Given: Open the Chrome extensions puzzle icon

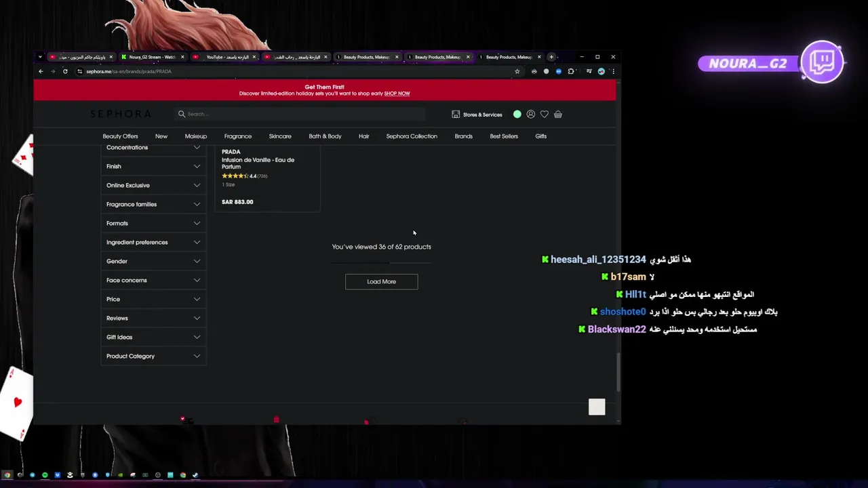Looking at the screenshot, I should (571, 71).
